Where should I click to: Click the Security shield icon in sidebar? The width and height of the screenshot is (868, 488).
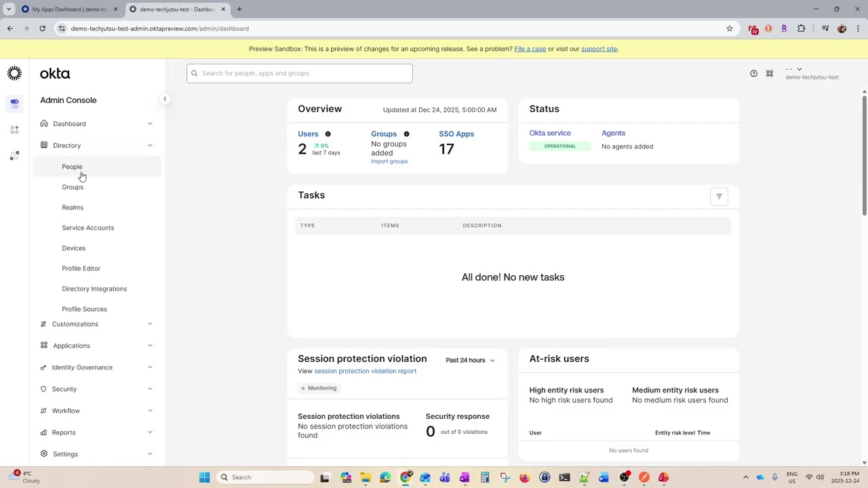pos(44,389)
